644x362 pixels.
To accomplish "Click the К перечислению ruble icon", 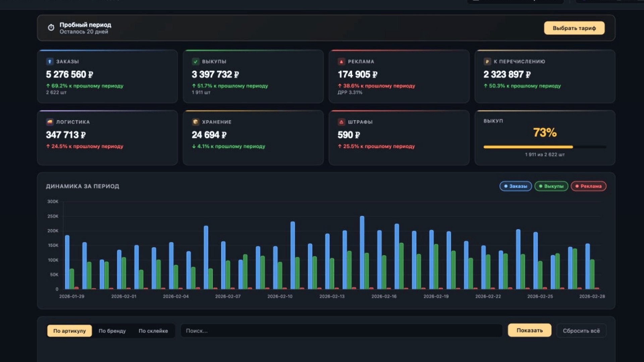I will point(487,61).
